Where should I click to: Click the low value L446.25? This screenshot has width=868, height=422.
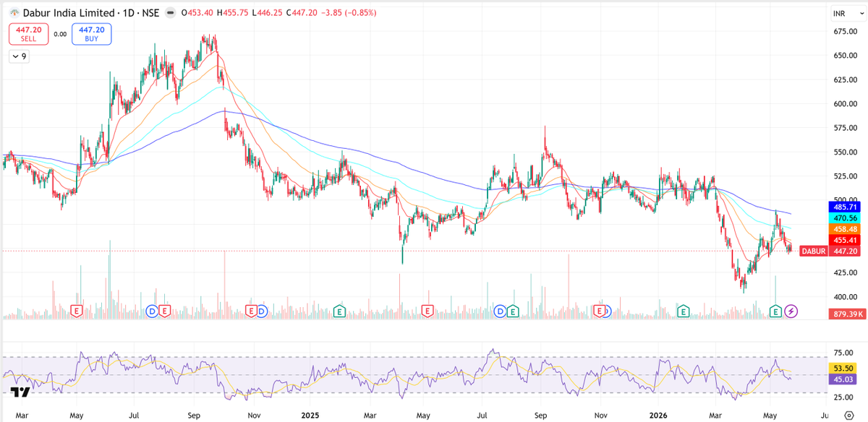[x=268, y=13]
